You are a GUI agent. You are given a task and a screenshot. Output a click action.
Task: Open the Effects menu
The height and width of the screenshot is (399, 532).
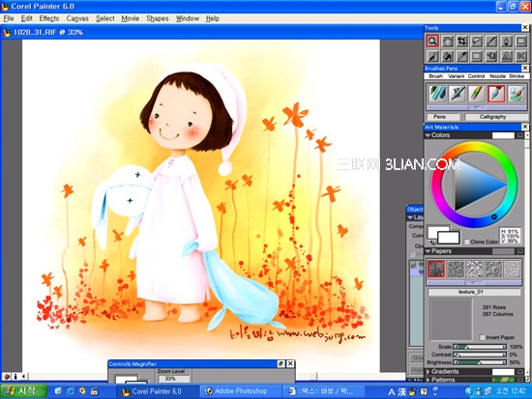point(49,18)
